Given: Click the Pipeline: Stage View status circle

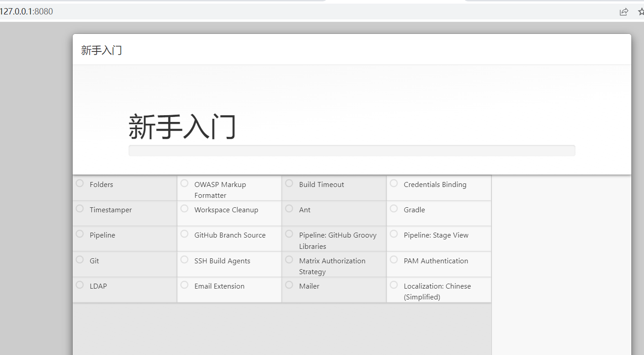Looking at the screenshot, I should (x=394, y=234).
